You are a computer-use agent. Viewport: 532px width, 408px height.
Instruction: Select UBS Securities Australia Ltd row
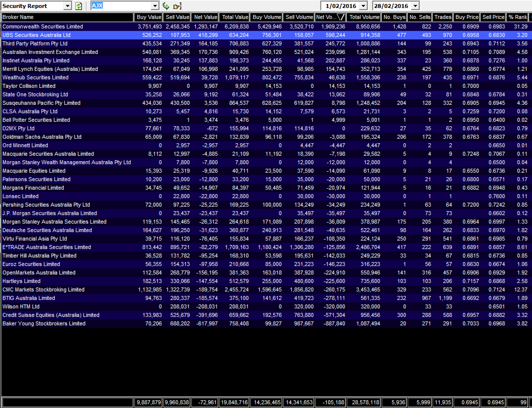[x=266, y=35]
